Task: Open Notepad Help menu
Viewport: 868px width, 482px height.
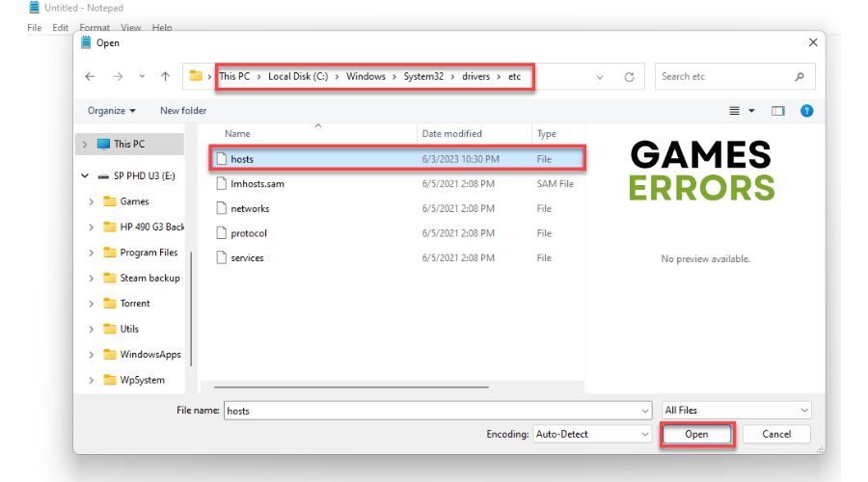Action: click(x=162, y=28)
